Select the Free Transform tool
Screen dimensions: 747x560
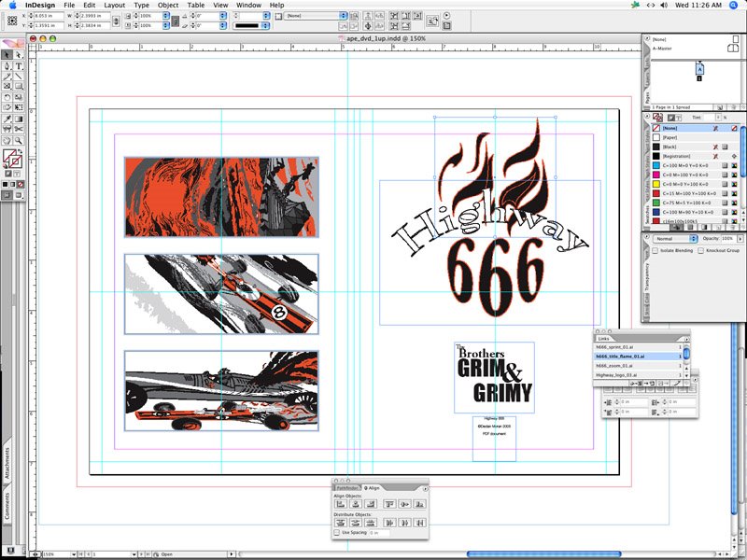click(x=19, y=107)
